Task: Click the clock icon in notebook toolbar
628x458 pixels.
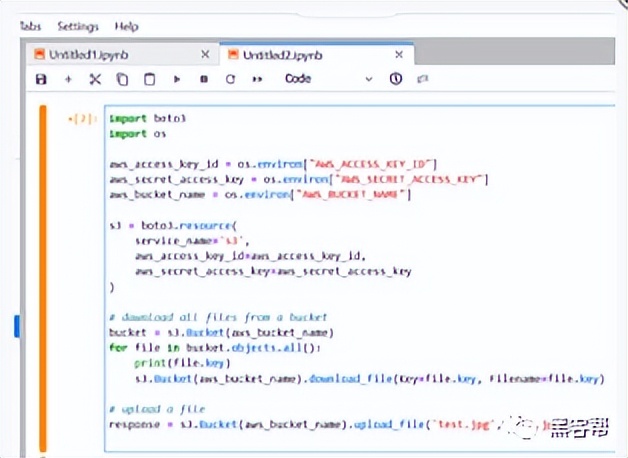Action: pos(396,79)
